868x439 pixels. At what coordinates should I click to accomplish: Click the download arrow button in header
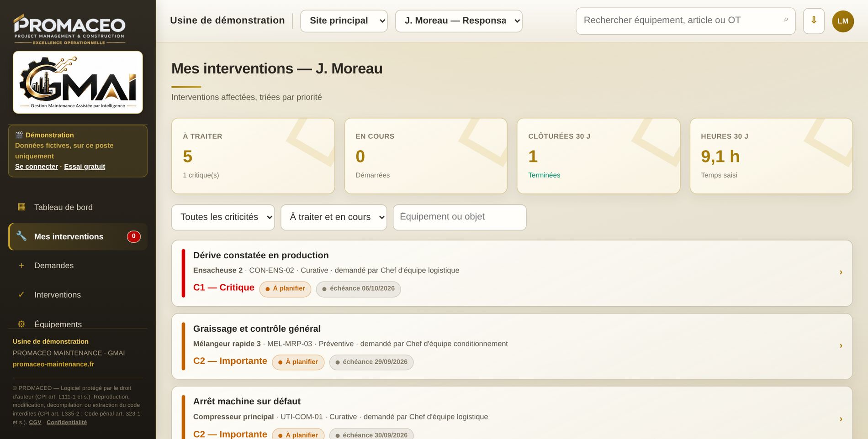pos(814,21)
